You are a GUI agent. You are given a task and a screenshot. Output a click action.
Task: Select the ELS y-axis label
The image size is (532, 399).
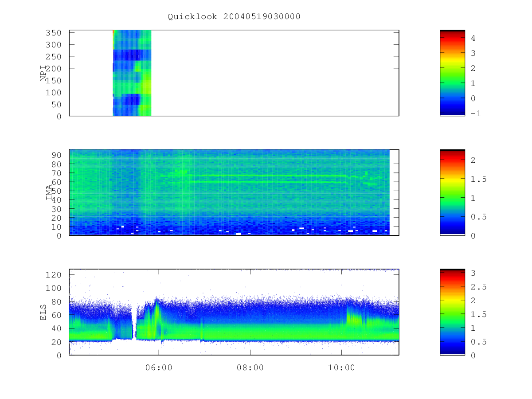43,312
